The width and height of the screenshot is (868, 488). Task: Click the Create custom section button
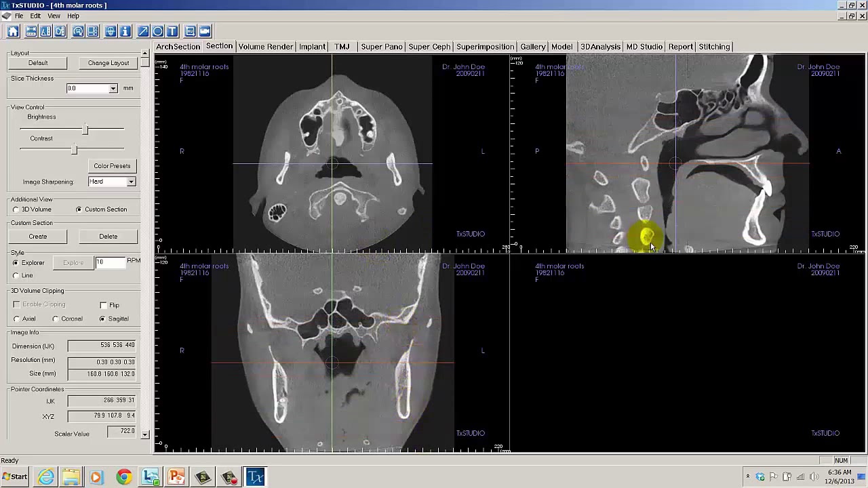(38, 237)
